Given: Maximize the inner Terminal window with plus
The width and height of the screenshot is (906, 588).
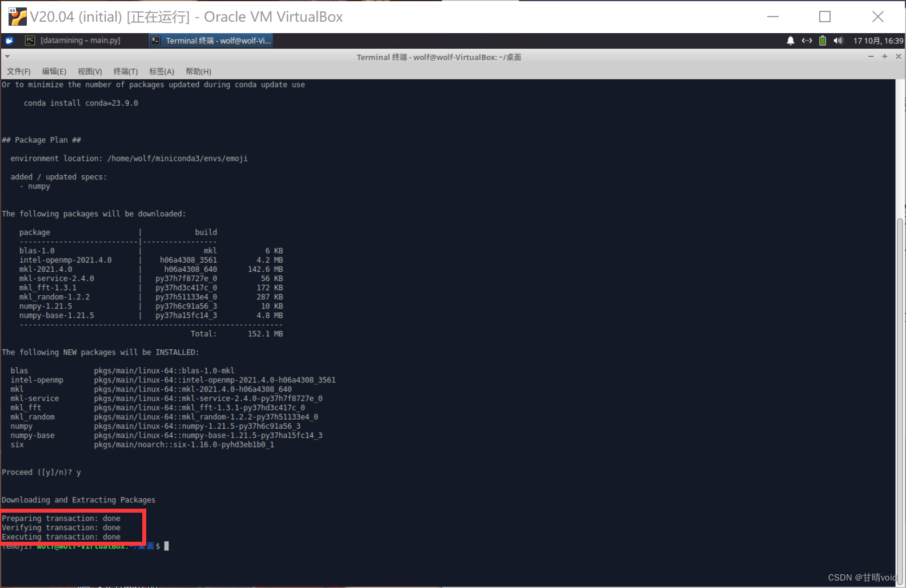Looking at the screenshot, I should 884,57.
